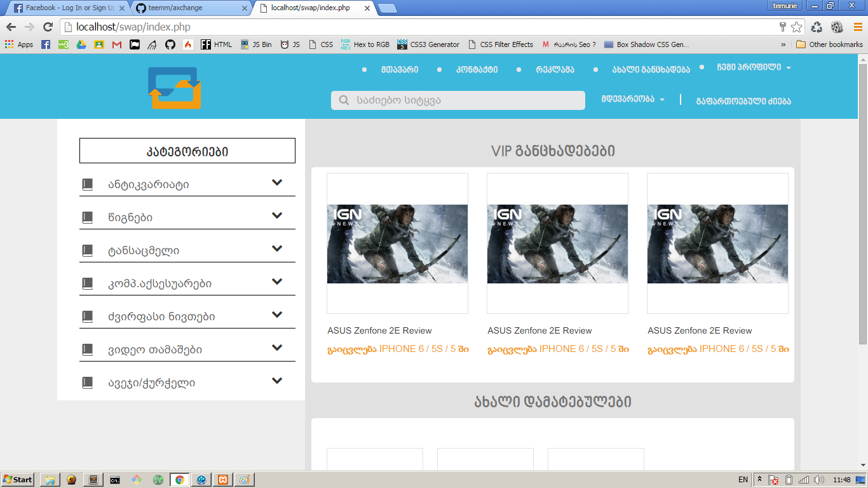Screen dimensions: 868x488
Task: Click the recycle arrows extension icon
Action: click(x=817, y=27)
